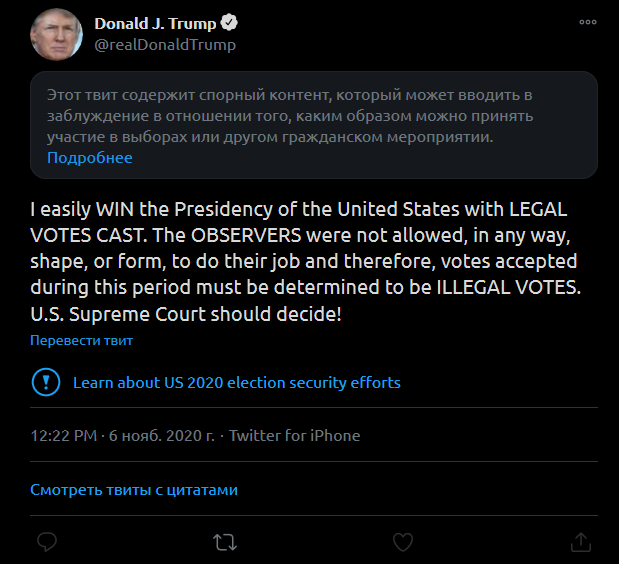Screen dimensions: 619x564
Task: Open the @realDonaldTrump handle link
Action: (165, 45)
